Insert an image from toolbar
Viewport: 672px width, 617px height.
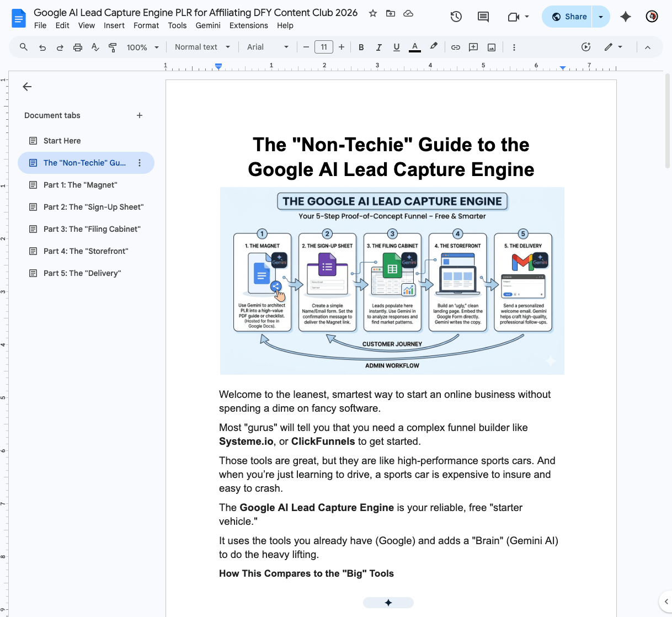[492, 47]
